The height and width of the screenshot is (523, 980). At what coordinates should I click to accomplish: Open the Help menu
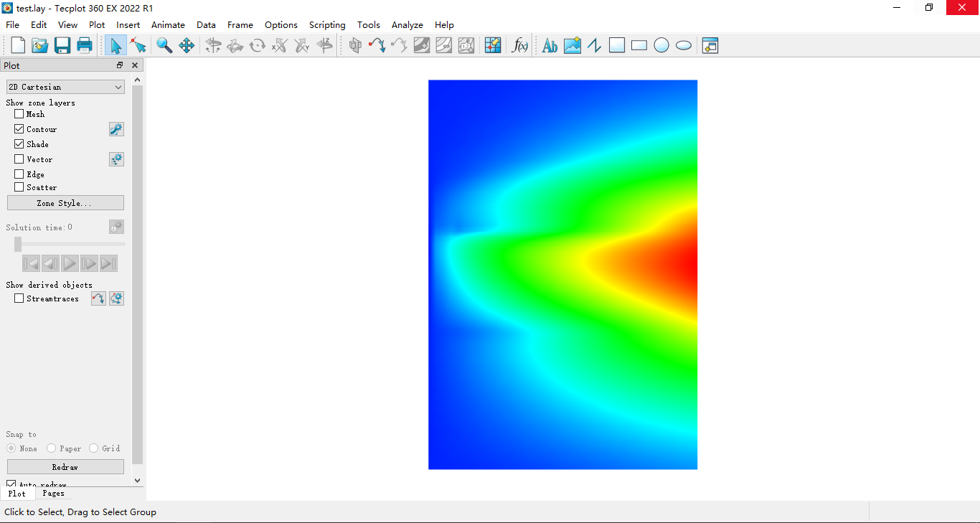444,24
